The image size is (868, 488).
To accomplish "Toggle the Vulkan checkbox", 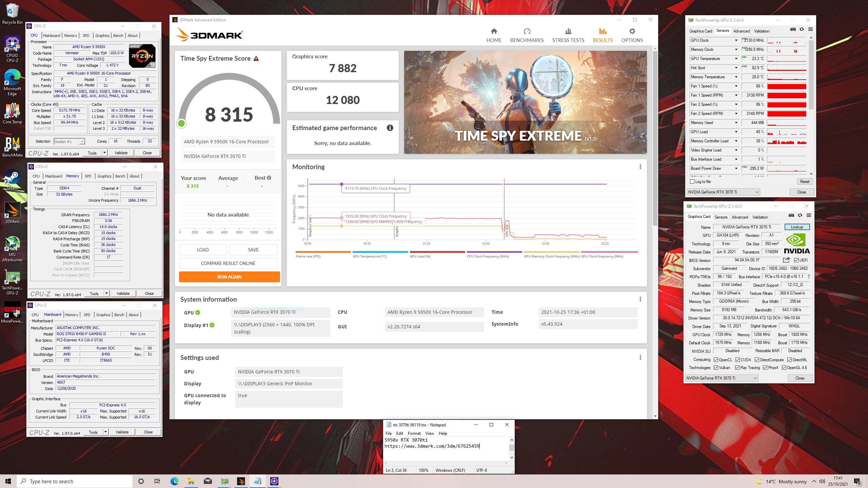I will [x=716, y=368].
